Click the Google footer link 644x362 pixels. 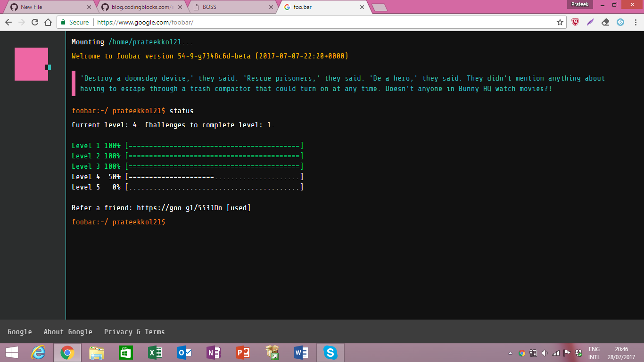tap(20, 332)
